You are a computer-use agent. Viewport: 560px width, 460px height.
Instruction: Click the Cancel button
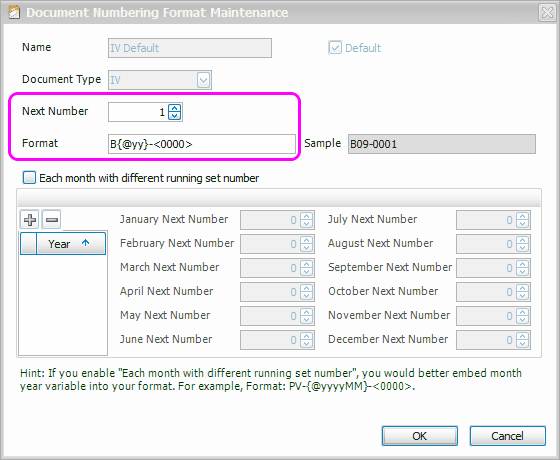tap(508, 436)
